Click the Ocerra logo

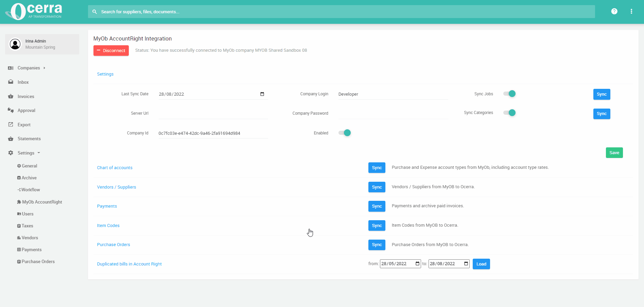pyautogui.click(x=34, y=12)
